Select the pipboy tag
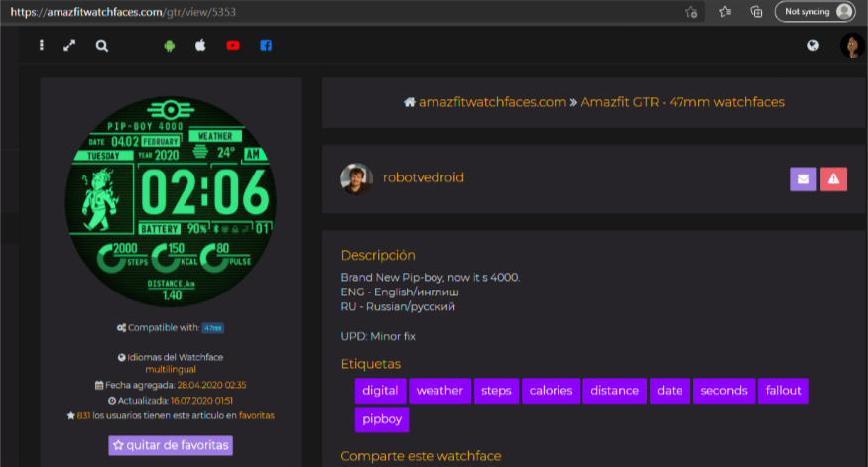The image size is (868, 467). (x=382, y=419)
